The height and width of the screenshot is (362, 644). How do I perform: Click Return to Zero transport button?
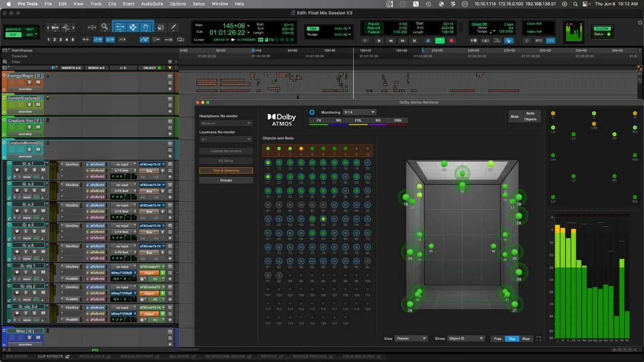click(379, 41)
